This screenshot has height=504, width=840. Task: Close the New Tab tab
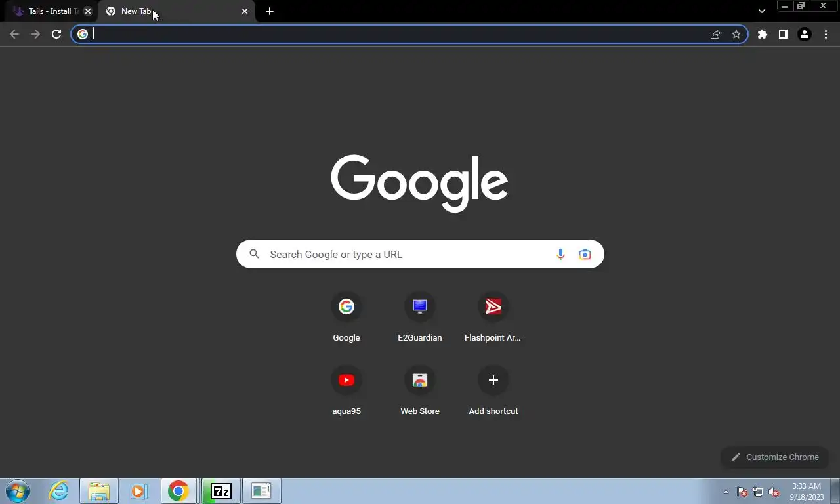245,11
